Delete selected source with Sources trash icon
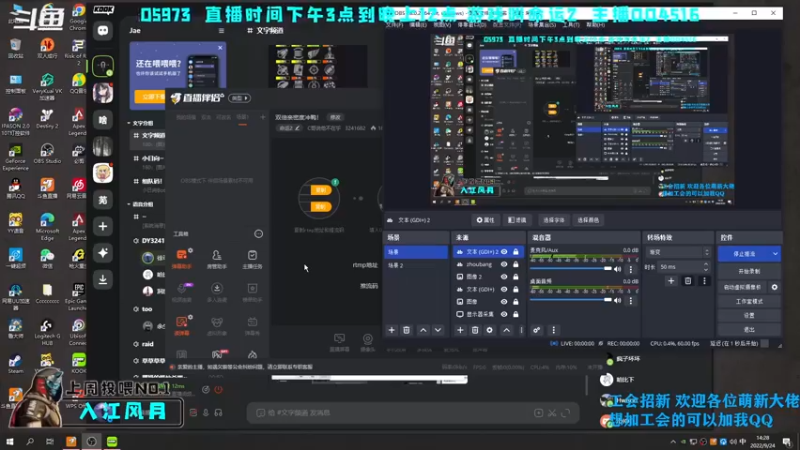The width and height of the screenshot is (800, 450). [x=475, y=330]
